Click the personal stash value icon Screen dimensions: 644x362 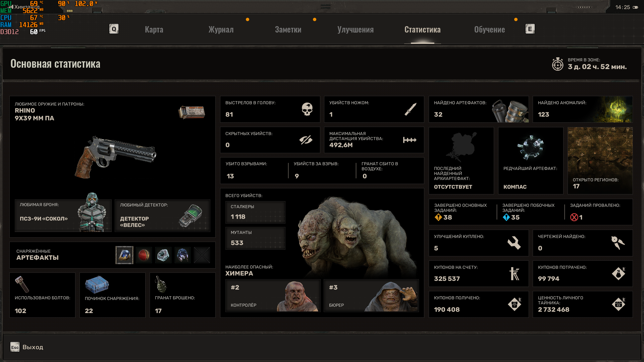point(619,304)
